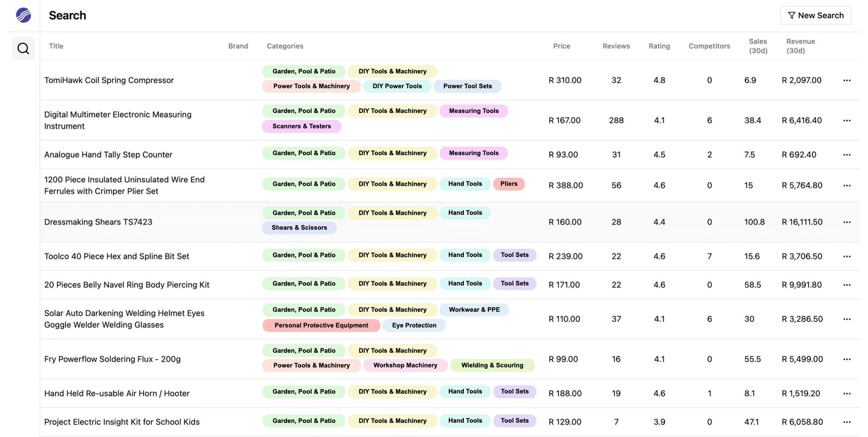
Task: Select the red Pliers category tag
Action: (509, 184)
